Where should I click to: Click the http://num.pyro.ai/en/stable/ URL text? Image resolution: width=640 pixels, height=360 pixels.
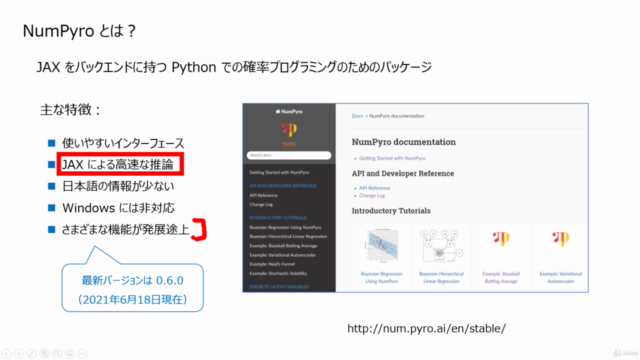click(427, 328)
